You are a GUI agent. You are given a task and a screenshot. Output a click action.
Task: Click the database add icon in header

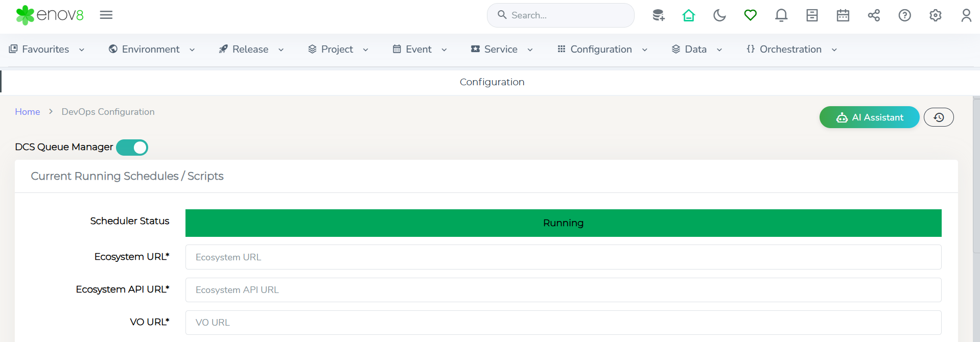(x=658, y=15)
